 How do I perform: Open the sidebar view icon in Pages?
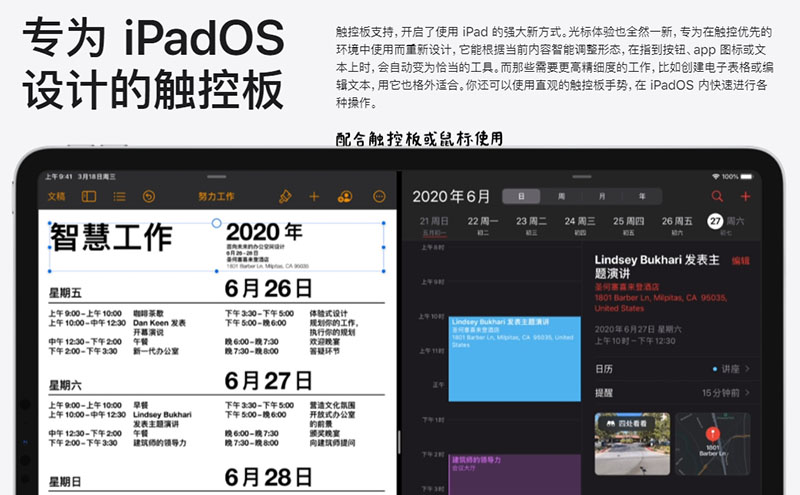pyautogui.click(x=89, y=196)
